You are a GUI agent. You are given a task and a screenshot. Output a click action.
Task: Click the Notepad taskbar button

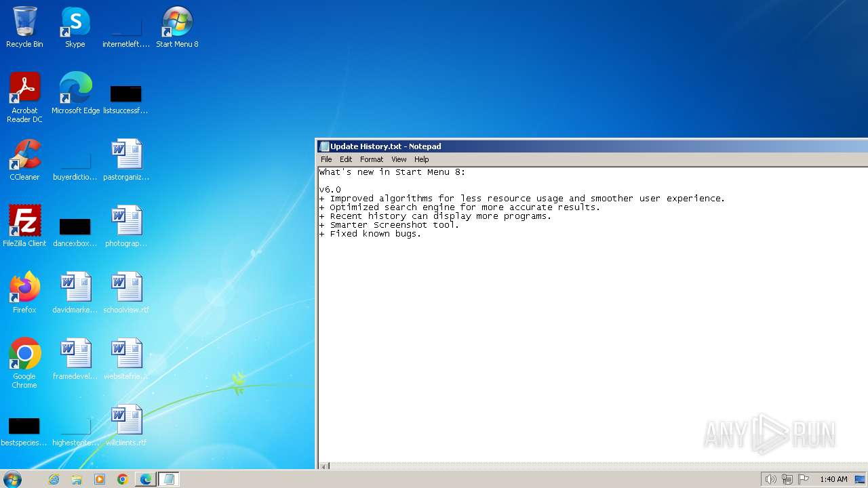click(169, 479)
